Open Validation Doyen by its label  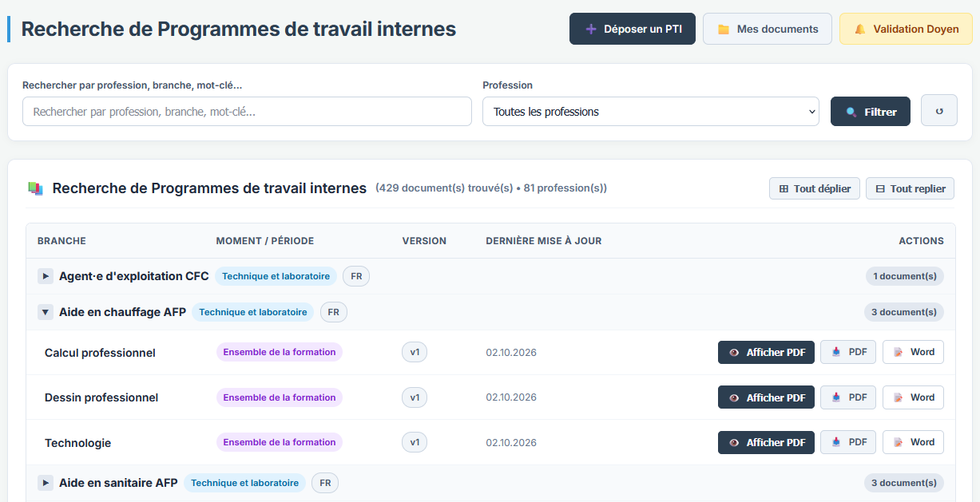coord(916,29)
